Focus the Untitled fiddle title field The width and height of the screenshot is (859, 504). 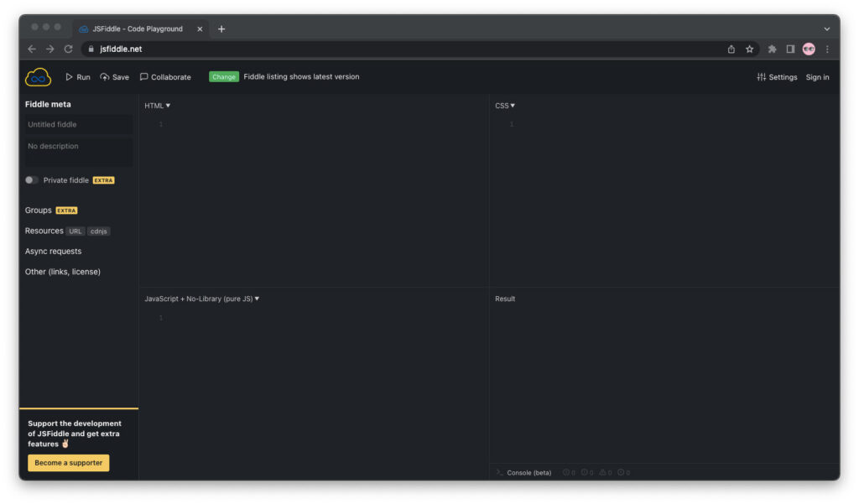click(x=78, y=124)
